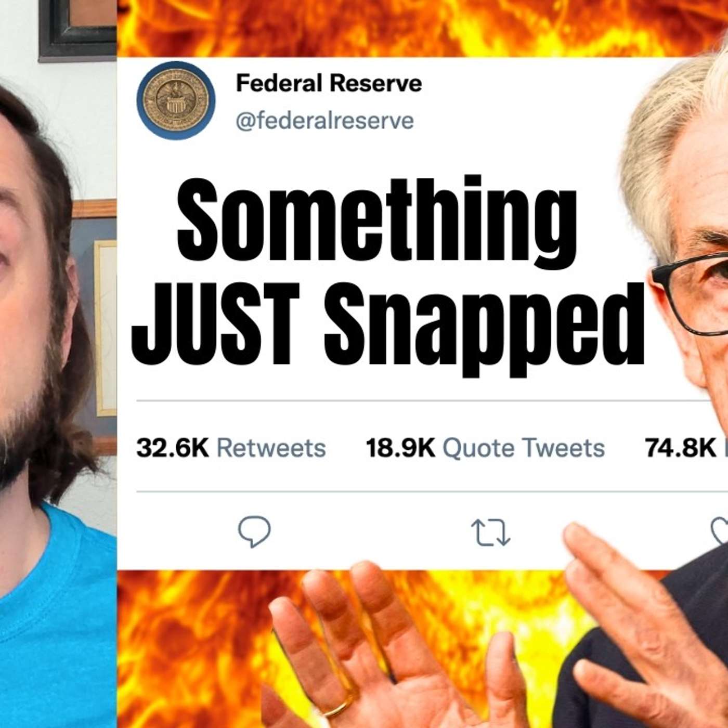Open the Federal Reserve seal avatar

[x=176, y=100]
